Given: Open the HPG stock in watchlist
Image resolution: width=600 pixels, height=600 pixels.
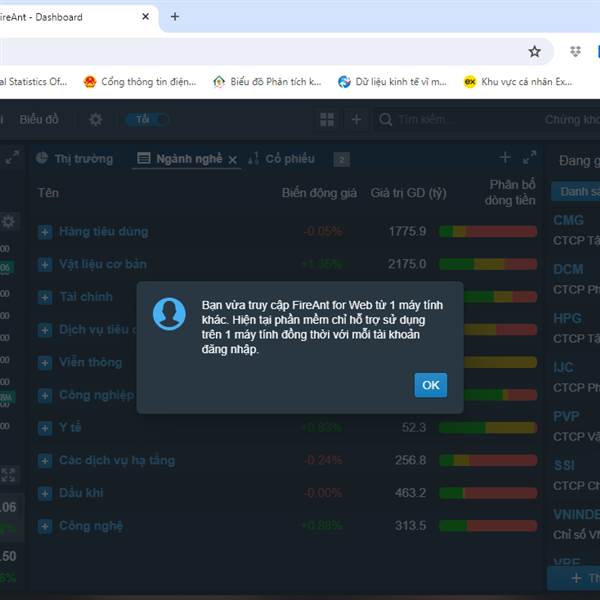Looking at the screenshot, I should (x=567, y=318).
